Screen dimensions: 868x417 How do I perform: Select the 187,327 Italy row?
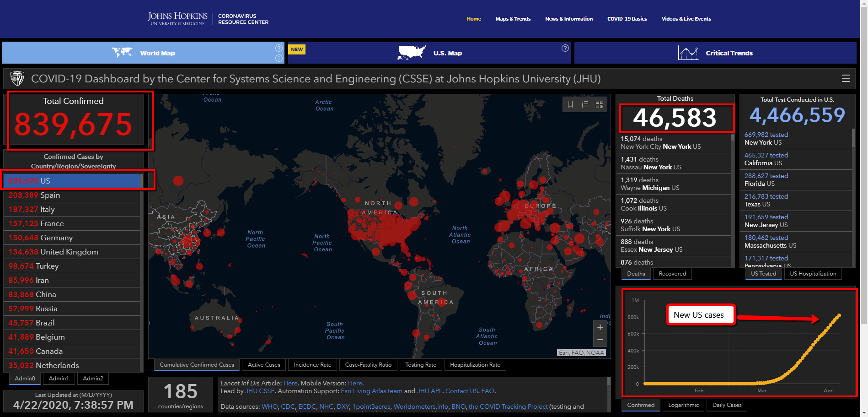72,210
